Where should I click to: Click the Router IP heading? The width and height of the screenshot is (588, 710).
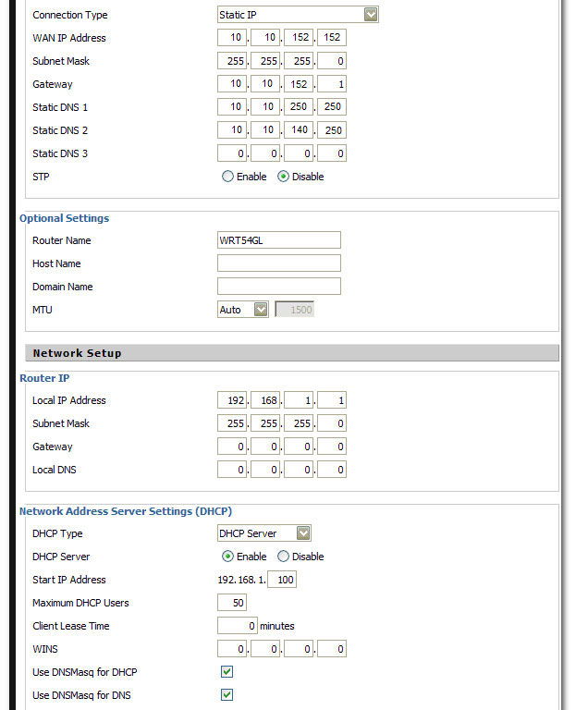click(x=44, y=378)
